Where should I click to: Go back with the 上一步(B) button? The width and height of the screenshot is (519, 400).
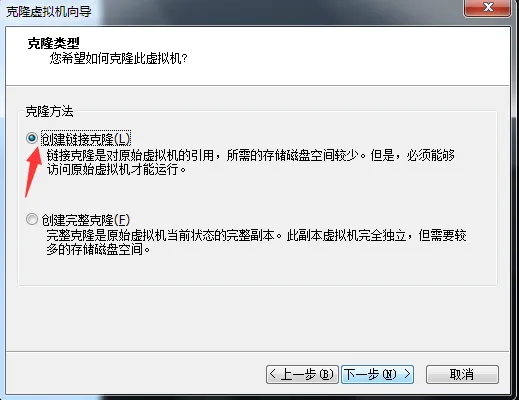point(302,374)
